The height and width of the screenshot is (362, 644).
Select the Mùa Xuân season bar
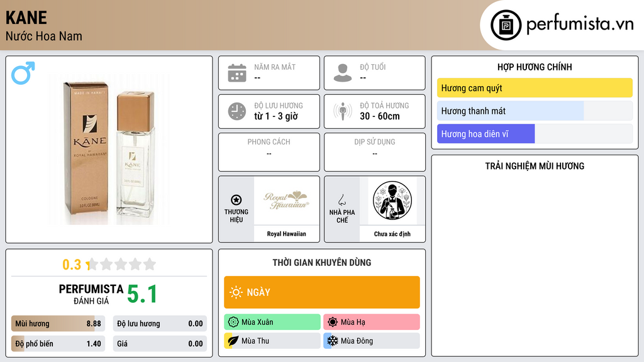(x=272, y=322)
